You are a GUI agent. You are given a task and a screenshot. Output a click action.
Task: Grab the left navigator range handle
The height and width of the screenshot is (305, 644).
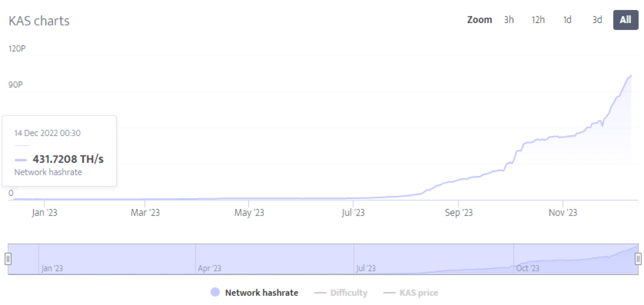(8, 258)
